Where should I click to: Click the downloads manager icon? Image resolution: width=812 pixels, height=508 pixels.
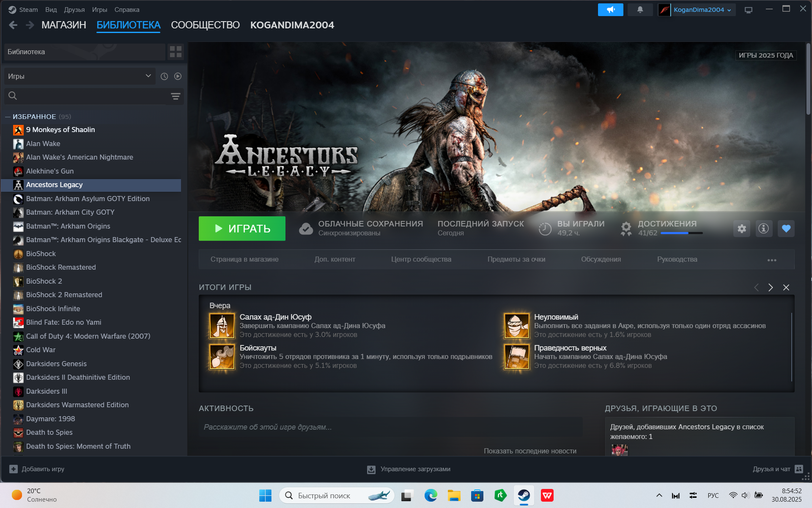point(371,469)
